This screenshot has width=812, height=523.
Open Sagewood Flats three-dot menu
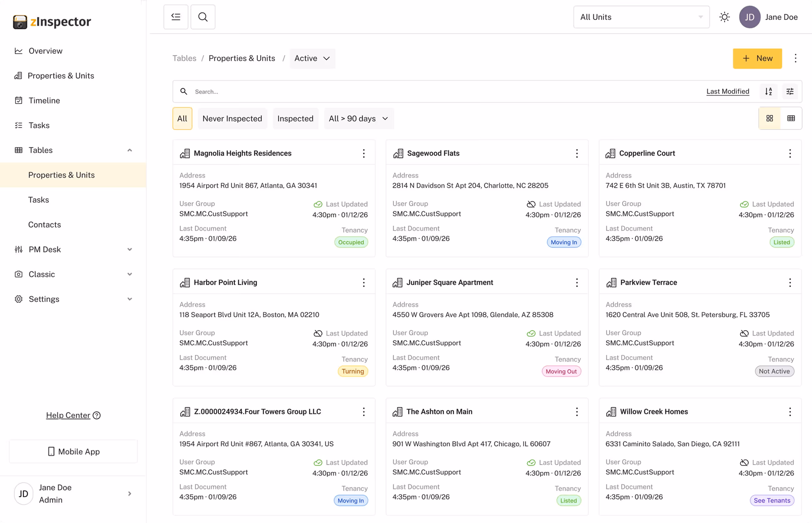pos(577,153)
